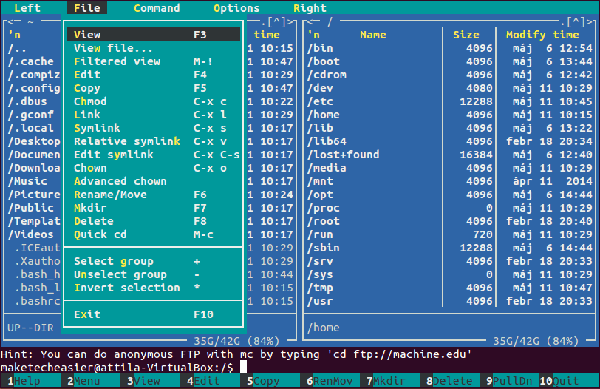Screen dimensions: 600x389
Task: Choose Delete from the File menu
Action: [x=153, y=221]
